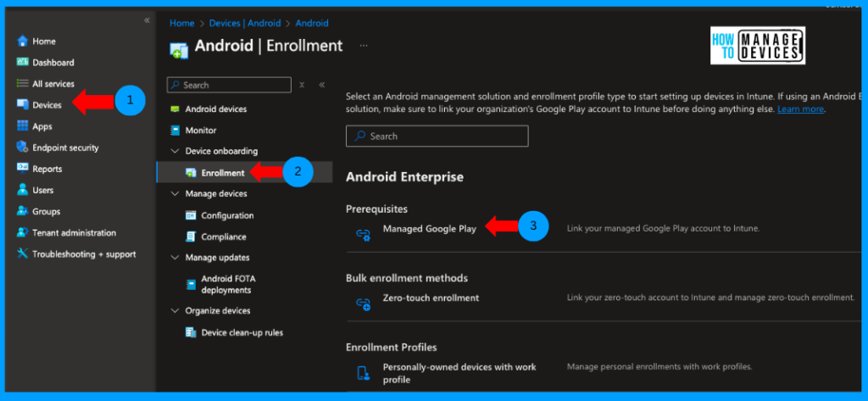The width and height of the screenshot is (868, 401).
Task: Click 'Link your managed Google Play account' description
Action: [663, 228]
